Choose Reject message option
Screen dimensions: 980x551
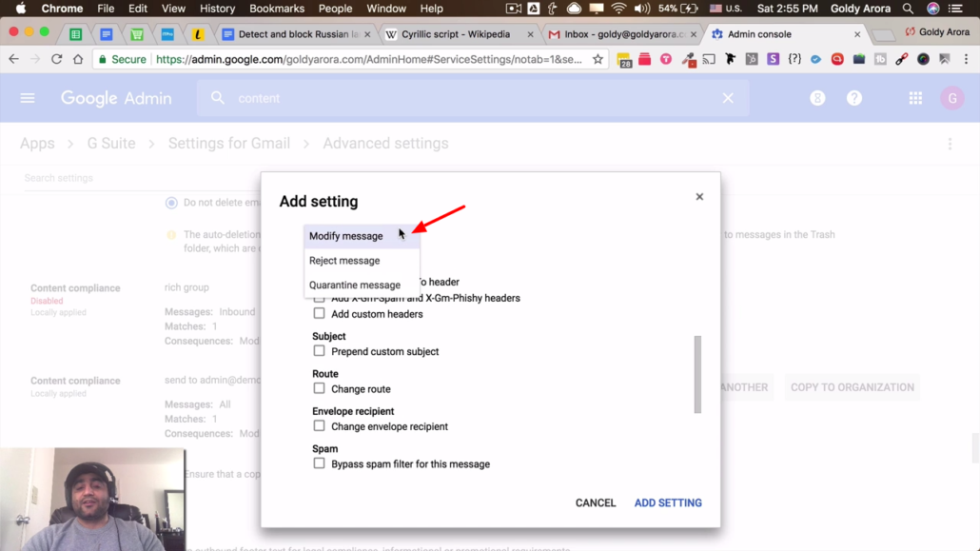click(x=362, y=260)
